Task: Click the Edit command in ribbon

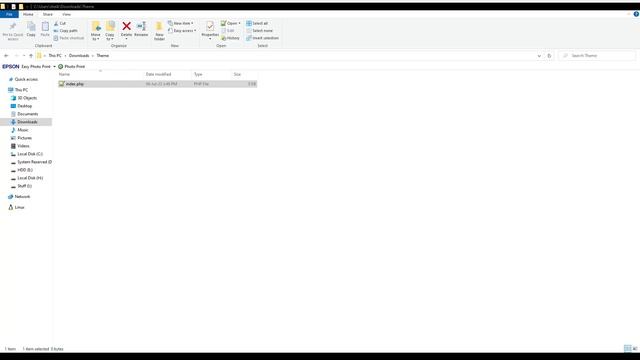Action: tap(228, 31)
